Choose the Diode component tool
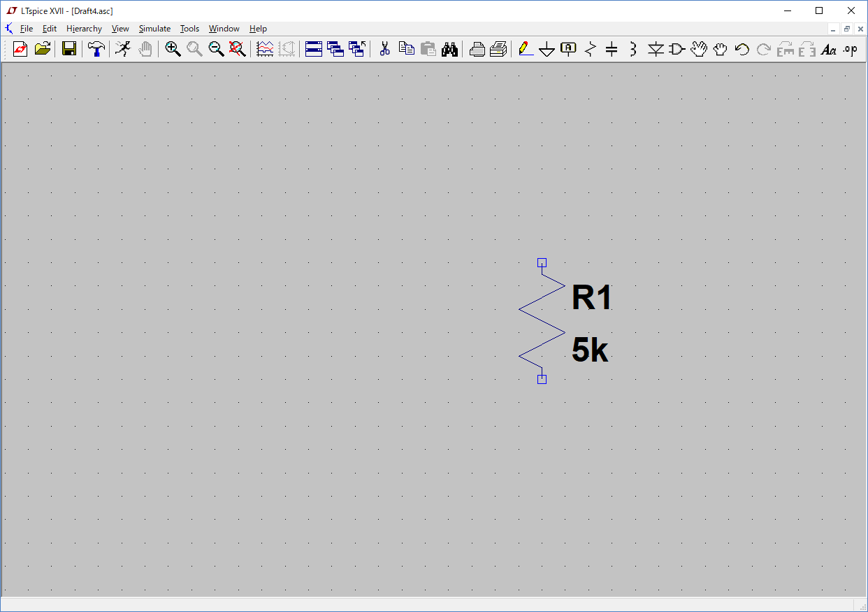868x612 pixels. [655, 49]
